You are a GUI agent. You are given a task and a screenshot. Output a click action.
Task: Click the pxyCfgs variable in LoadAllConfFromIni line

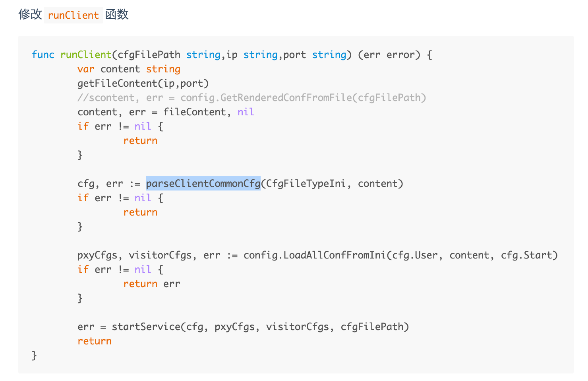click(x=97, y=255)
